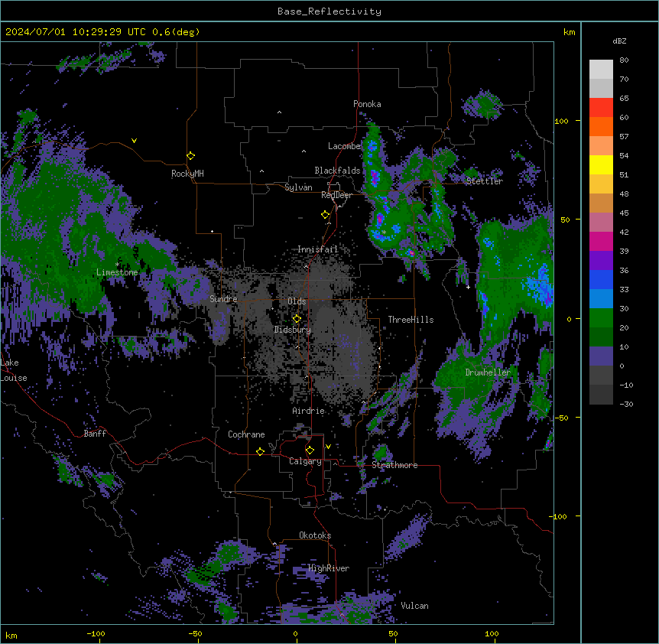Image resolution: width=659 pixels, height=644 pixels.
Task: Click the Sundre label
Action: tap(223, 299)
